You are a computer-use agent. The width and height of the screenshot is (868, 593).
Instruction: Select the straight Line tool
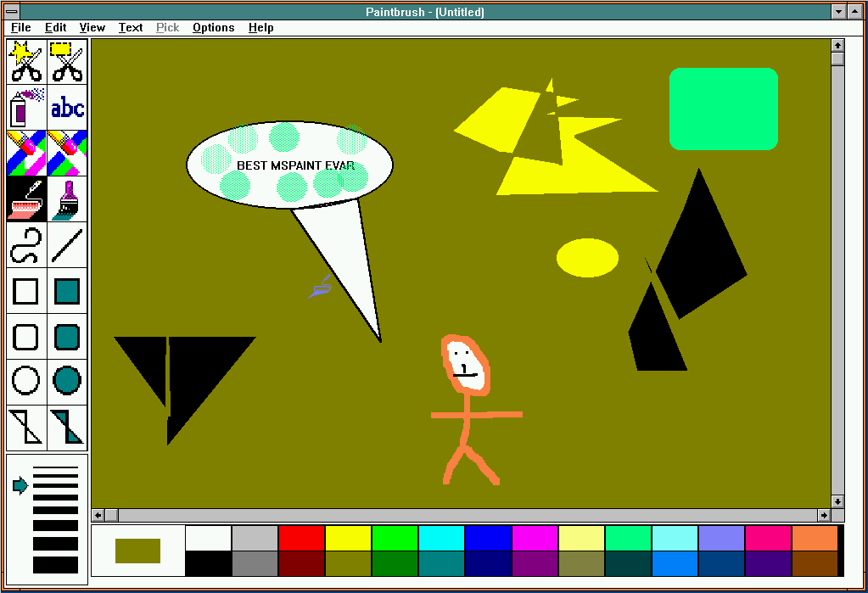(x=67, y=245)
